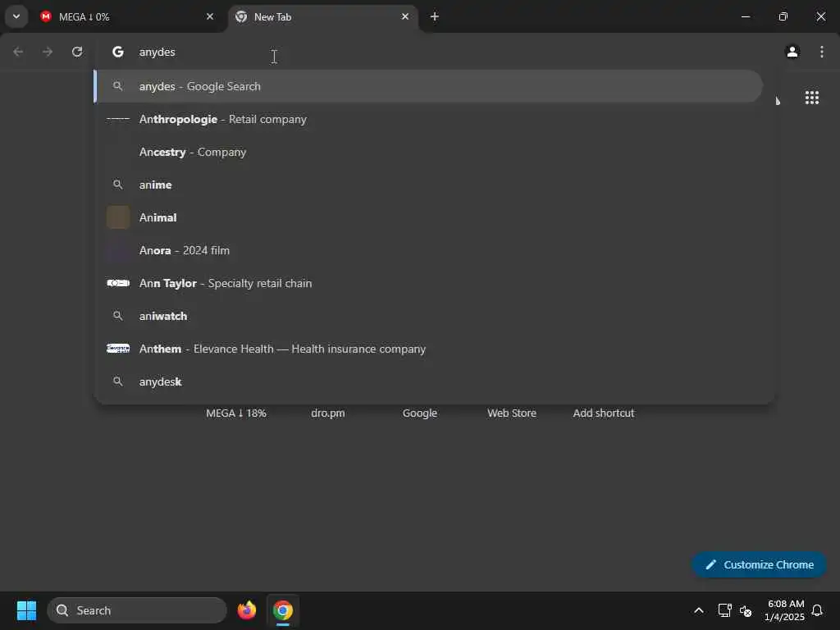Click Add shortcut

(604, 413)
